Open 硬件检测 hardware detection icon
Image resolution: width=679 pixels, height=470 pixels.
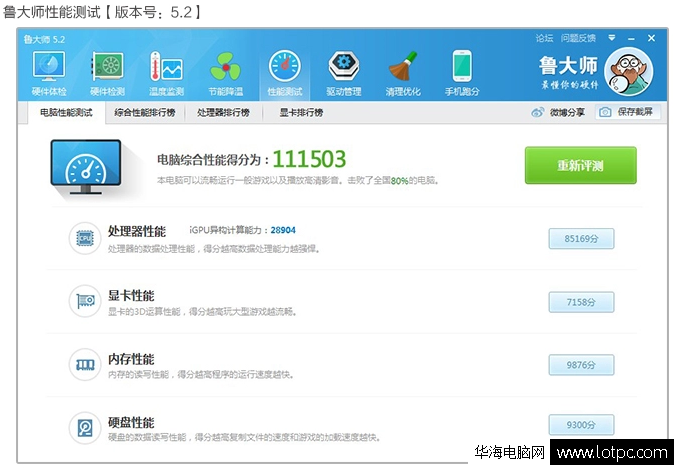(107, 66)
